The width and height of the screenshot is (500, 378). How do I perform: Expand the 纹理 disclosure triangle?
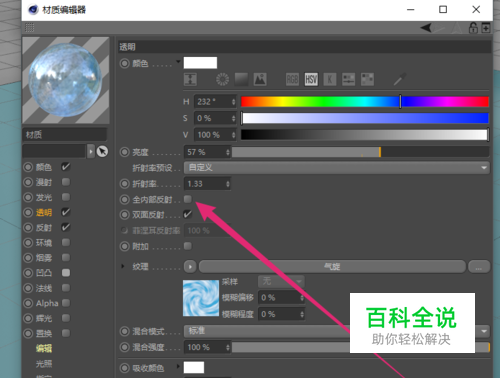[123, 266]
